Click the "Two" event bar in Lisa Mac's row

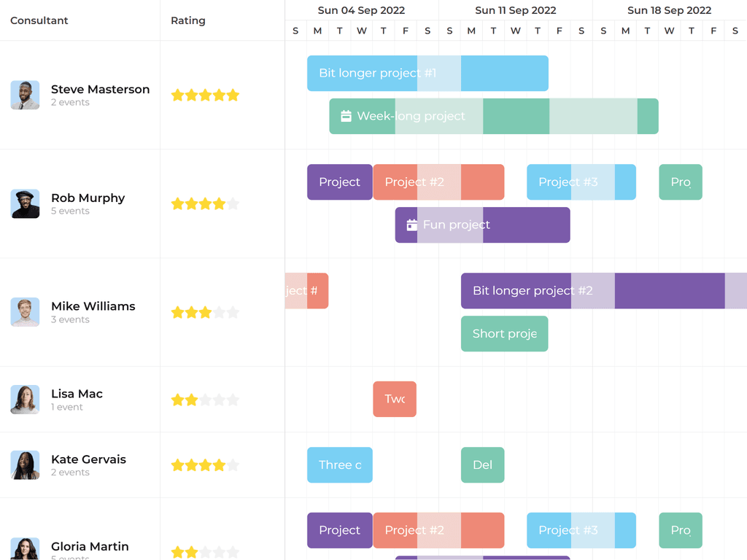coord(394,399)
